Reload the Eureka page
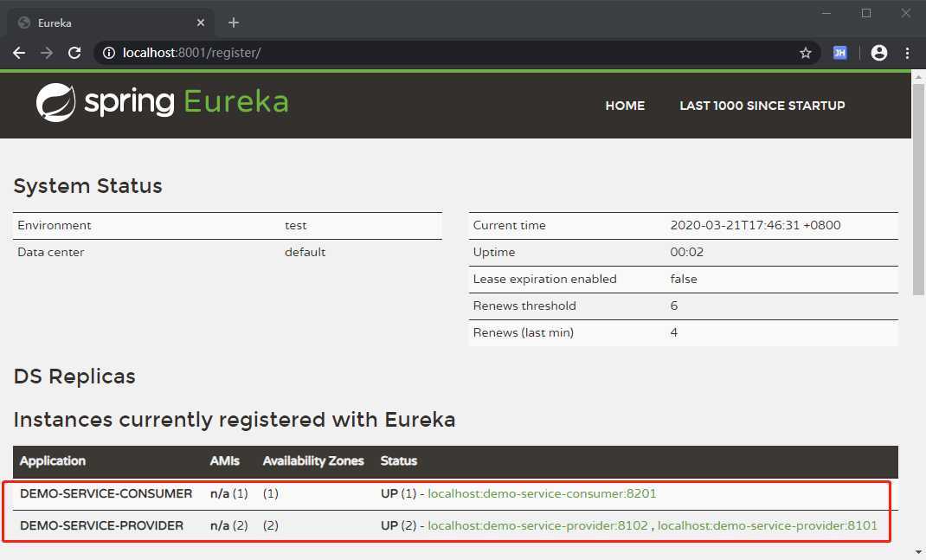Viewport: 926px width, 560px height. click(74, 53)
